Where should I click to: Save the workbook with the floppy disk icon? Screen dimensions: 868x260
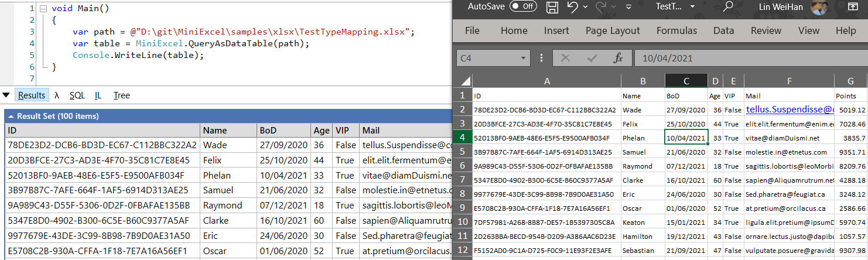pyautogui.click(x=552, y=7)
